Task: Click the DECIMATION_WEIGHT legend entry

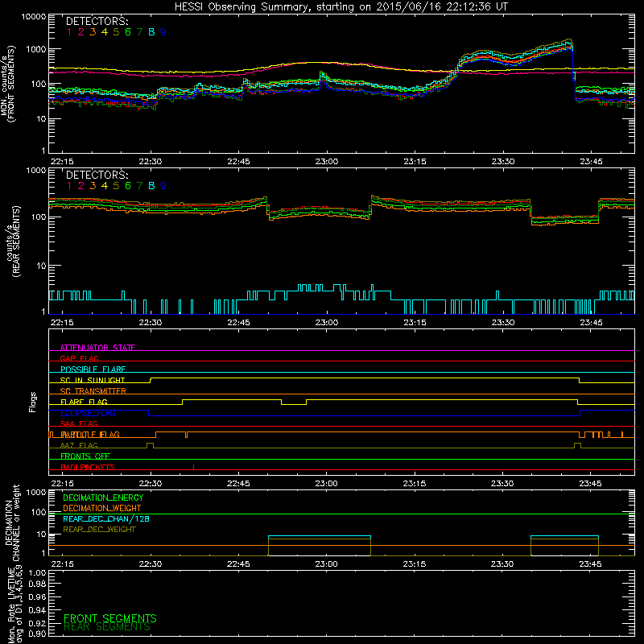Action: pos(102,508)
